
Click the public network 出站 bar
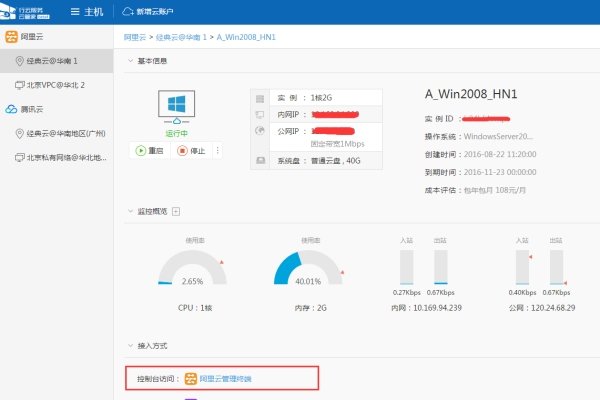[556, 268]
